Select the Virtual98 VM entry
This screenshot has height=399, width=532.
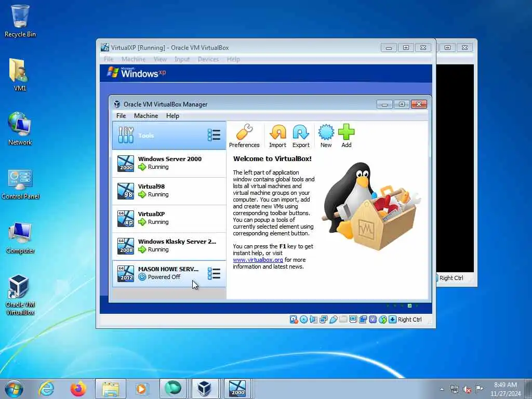click(x=169, y=191)
